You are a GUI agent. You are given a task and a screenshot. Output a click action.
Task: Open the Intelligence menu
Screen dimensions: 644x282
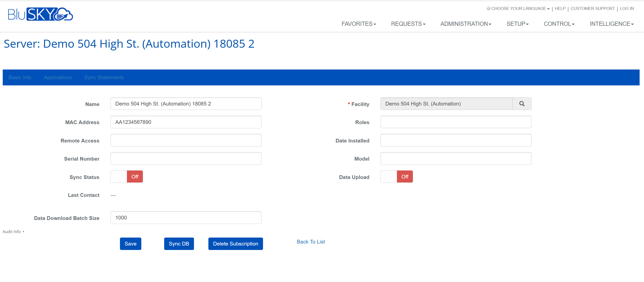[611, 24]
